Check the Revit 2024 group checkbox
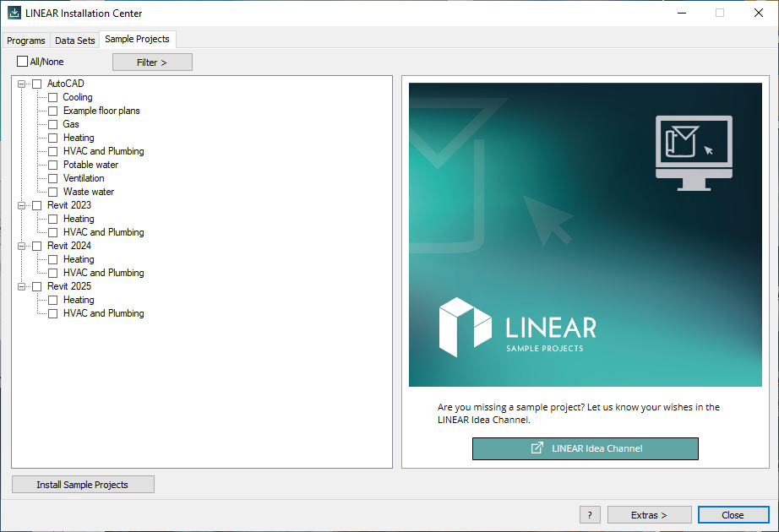The height and width of the screenshot is (532, 779). tap(37, 246)
